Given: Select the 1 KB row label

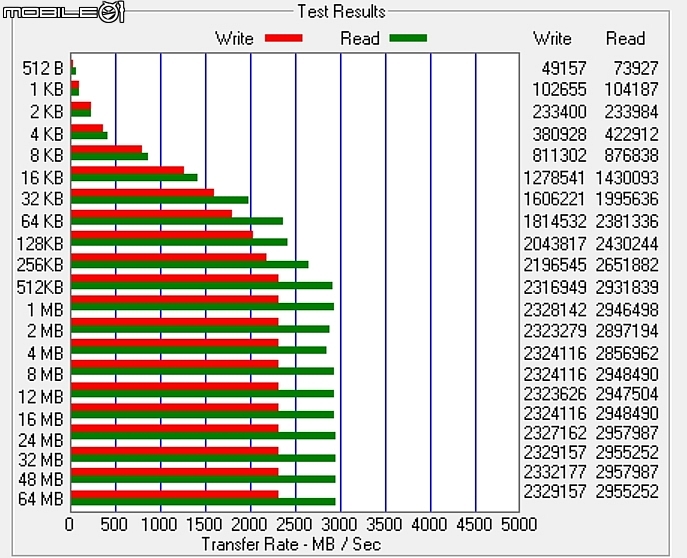Looking at the screenshot, I should click(46, 89).
